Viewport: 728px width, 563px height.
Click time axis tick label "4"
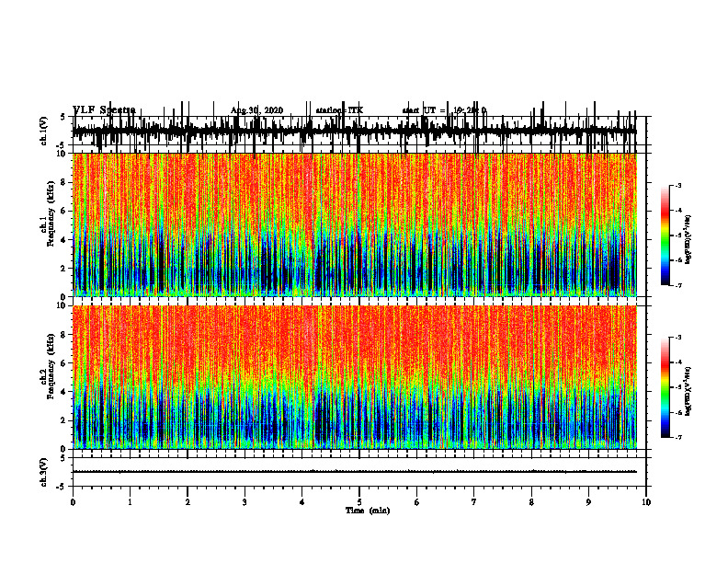point(301,502)
